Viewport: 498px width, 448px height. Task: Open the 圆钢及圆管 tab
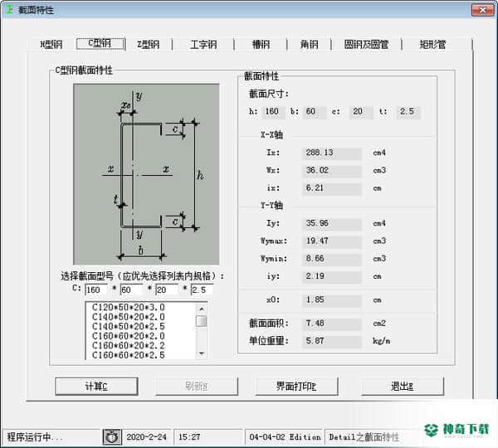pyautogui.click(x=366, y=44)
